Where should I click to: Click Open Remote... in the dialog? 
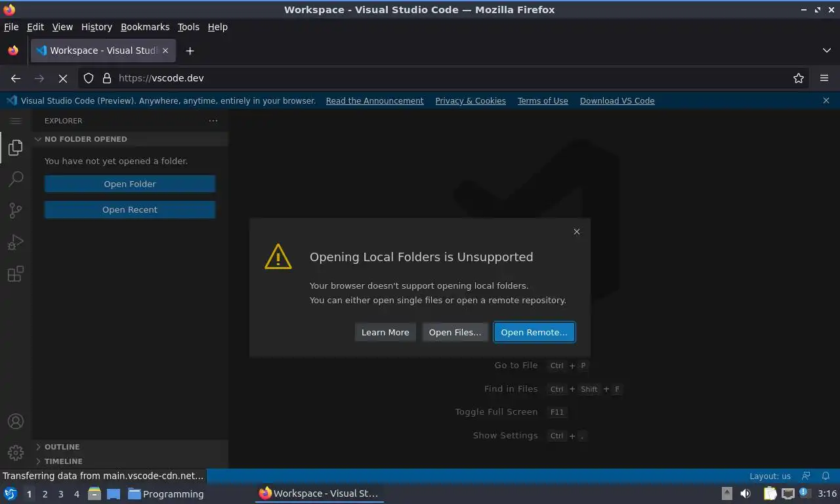tap(534, 332)
